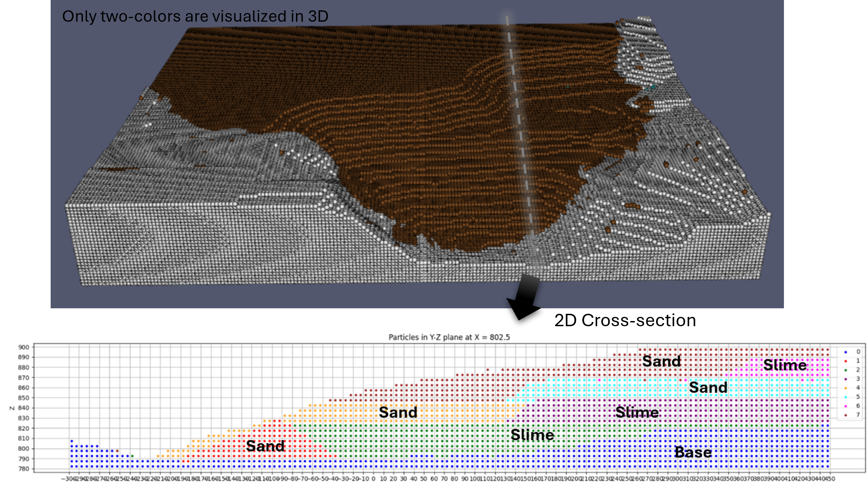Click the 'Slime' label on the purple layer
This screenshot has width=868, height=485.
click(x=637, y=412)
